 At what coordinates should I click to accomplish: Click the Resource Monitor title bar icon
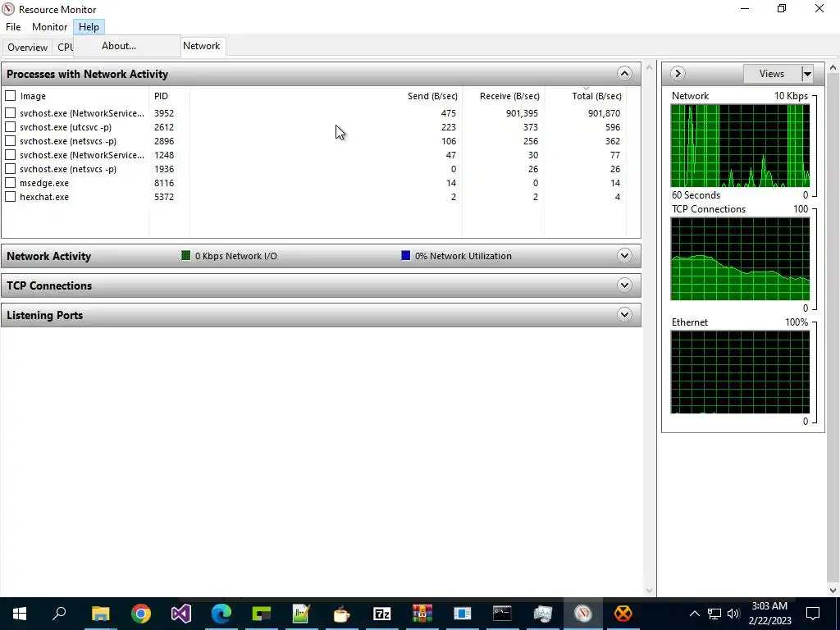[x=8, y=9]
